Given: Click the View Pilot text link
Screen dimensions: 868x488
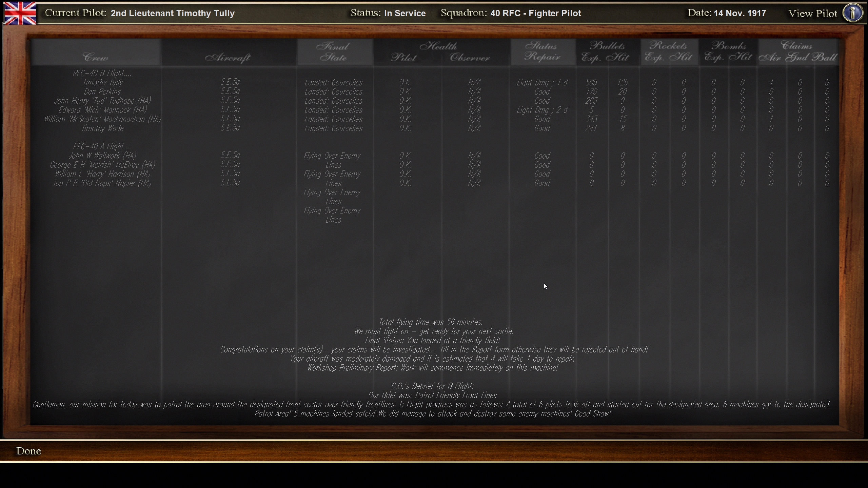Looking at the screenshot, I should (x=812, y=14).
